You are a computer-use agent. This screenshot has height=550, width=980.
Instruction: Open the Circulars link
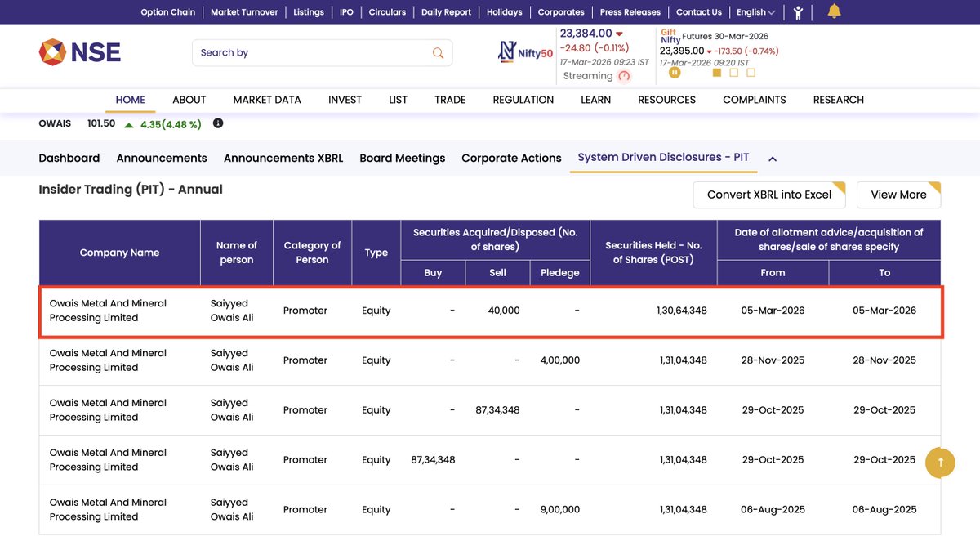click(x=387, y=12)
